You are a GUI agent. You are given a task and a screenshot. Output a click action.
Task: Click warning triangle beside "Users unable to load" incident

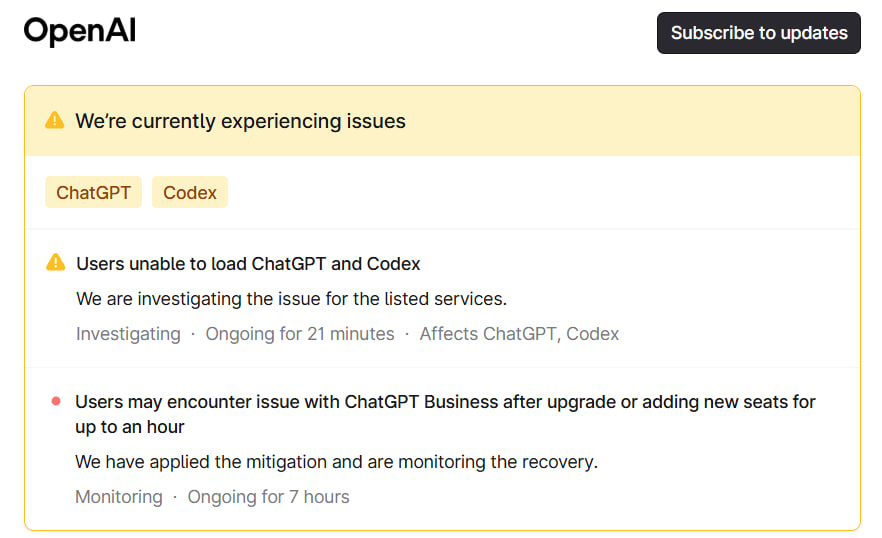56,263
